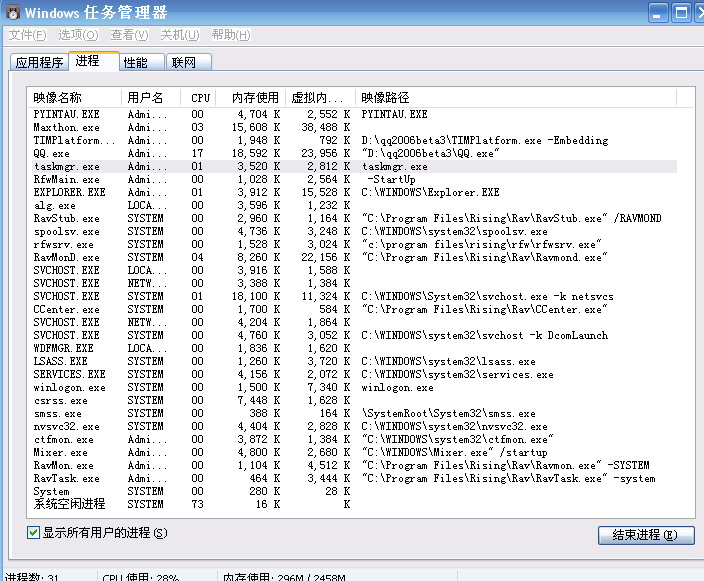
Task: Click memory value 15,608 K for Maxthon.exe
Action: point(256,127)
